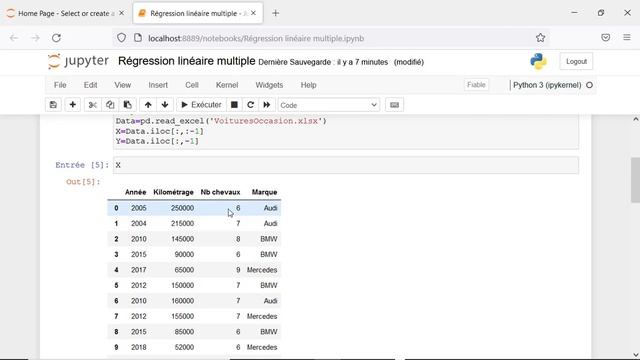Viewport: 640px width, 360px height.
Task: Click the read_excel code cell
Action: point(346,131)
